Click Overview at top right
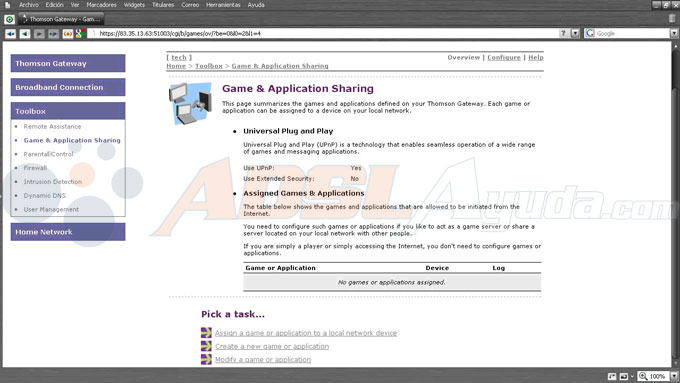The width and height of the screenshot is (680, 383). pyautogui.click(x=464, y=57)
